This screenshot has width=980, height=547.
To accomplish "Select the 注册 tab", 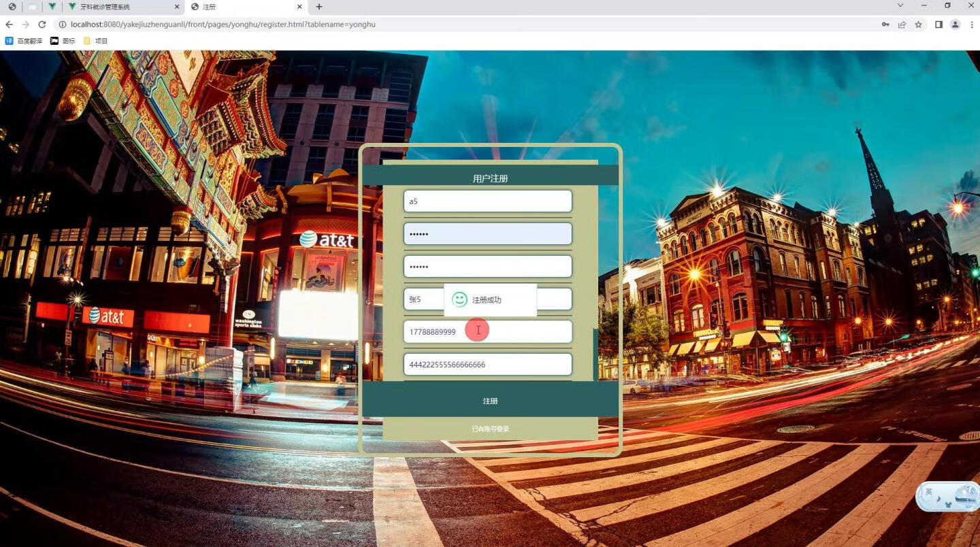I will pyautogui.click(x=246, y=7).
